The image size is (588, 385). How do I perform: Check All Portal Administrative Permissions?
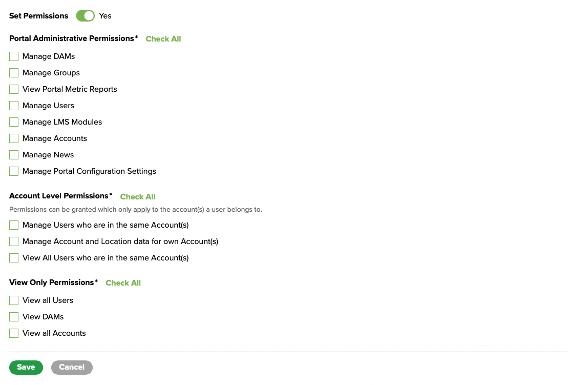click(x=163, y=39)
